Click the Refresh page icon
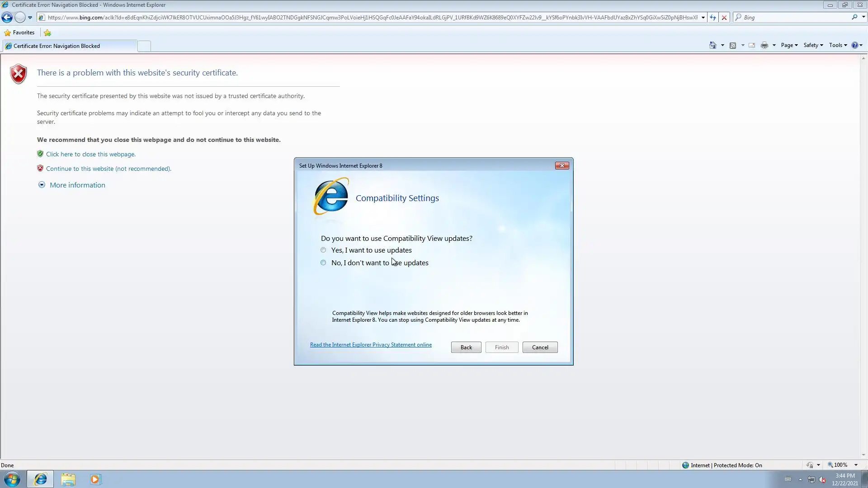The height and width of the screenshot is (488, 868). [x=713, y=18]
